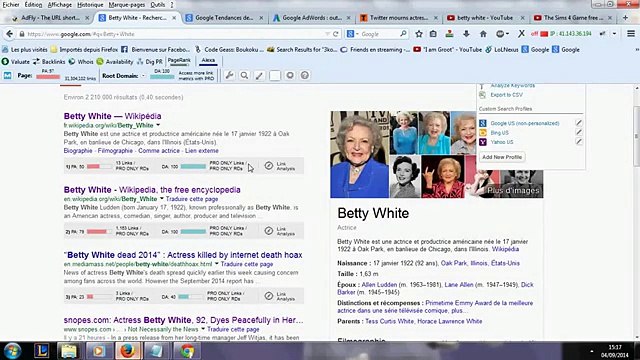Open the MozBar help question icon
This screenshot has width=640, height=360.
304,76
